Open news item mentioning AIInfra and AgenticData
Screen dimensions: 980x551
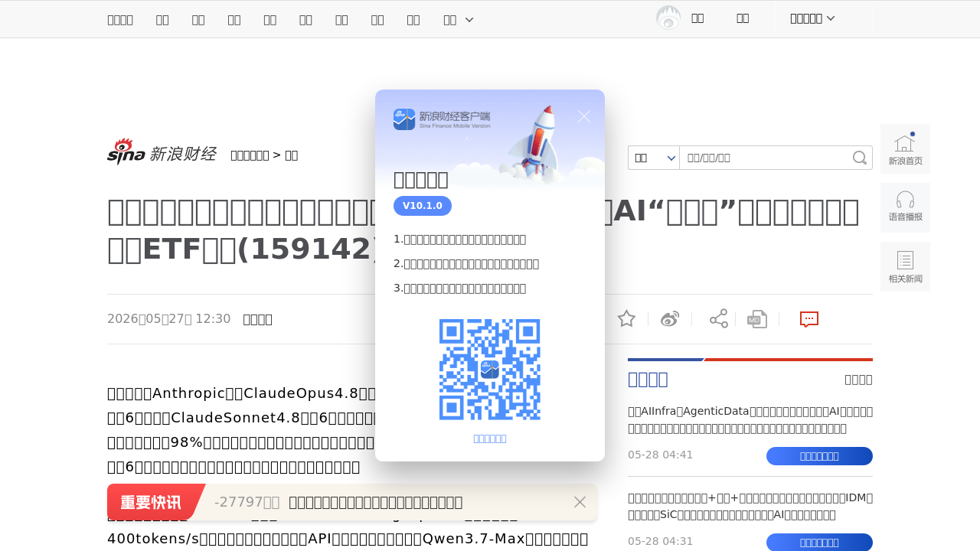[x=750, y=419]
